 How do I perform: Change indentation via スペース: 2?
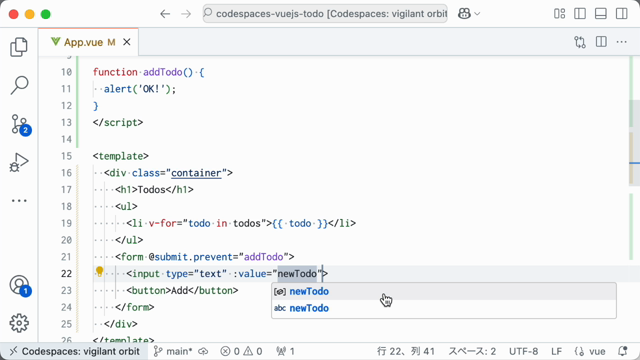[x=472, y=351]
